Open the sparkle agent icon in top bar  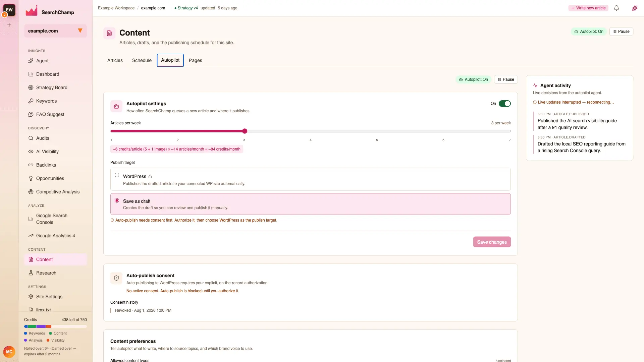[635, 8]
